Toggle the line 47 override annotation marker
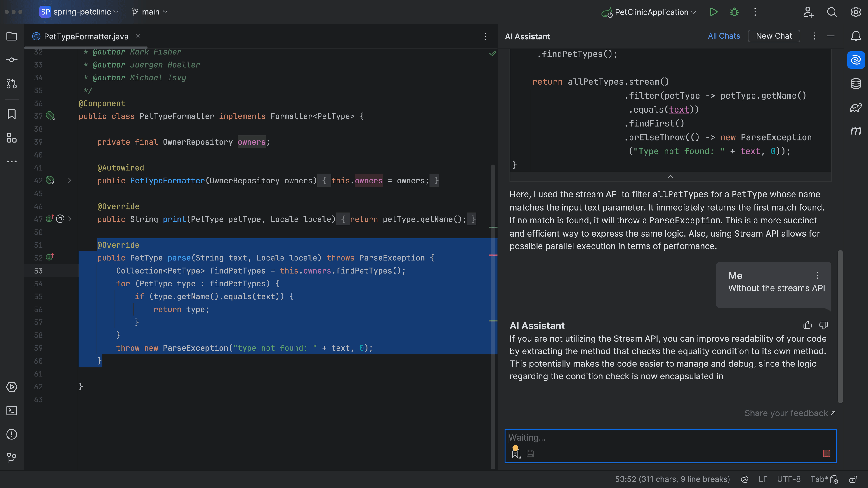This screenshot has height=488, width=868. [60, 219]
